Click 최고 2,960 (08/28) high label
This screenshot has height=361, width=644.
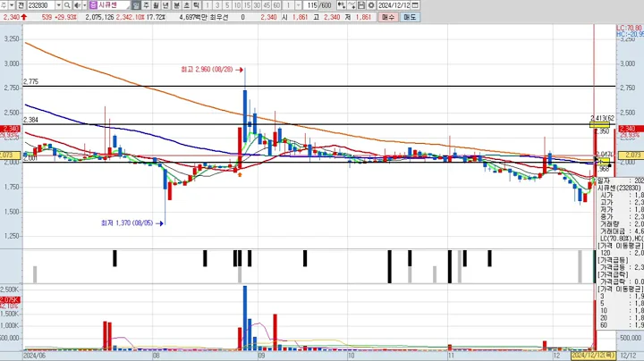(x=207, y=70)
